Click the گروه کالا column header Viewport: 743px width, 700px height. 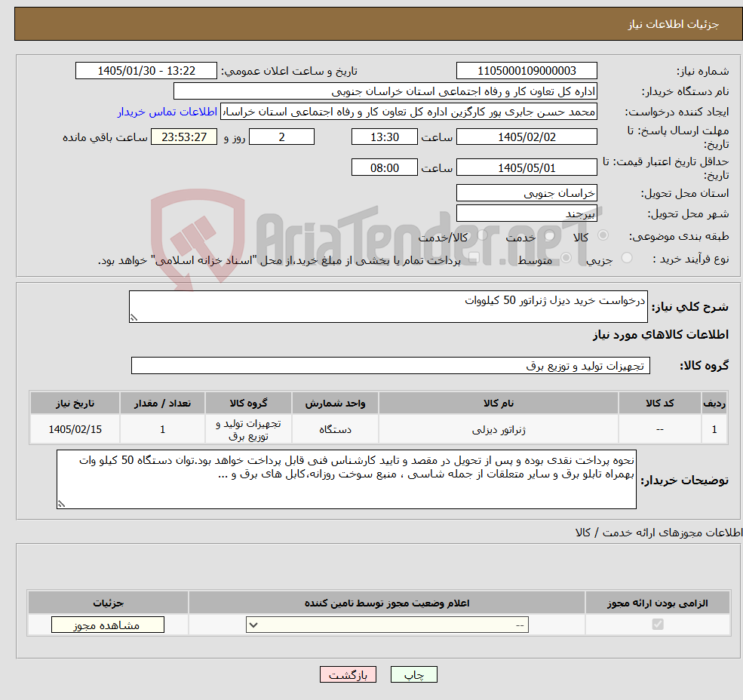pos(248,403)
